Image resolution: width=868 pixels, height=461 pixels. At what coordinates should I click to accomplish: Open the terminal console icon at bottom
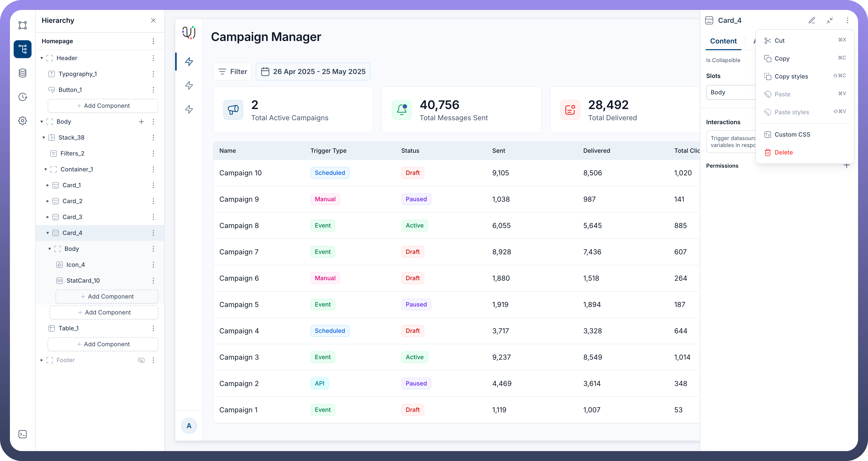(23, 434)
